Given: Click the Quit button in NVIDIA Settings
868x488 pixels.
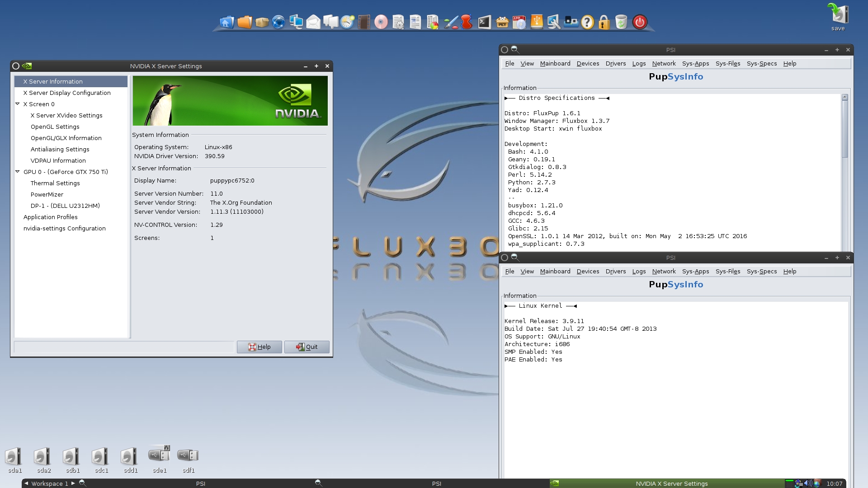Looking at the screenshot, I should tap(307, 347).
